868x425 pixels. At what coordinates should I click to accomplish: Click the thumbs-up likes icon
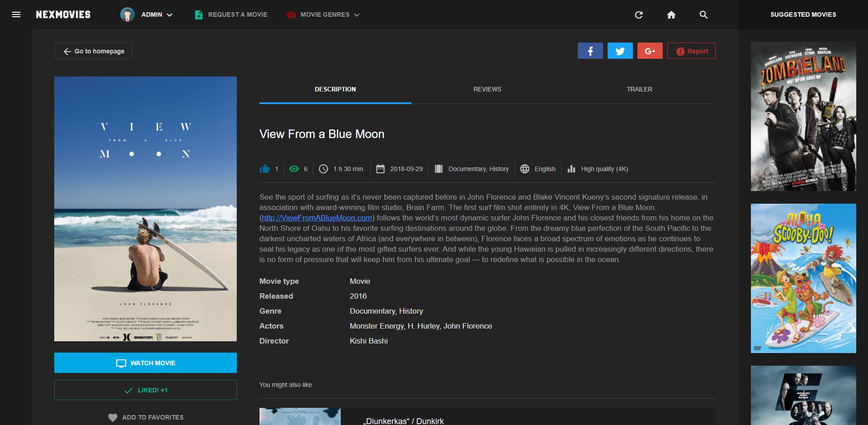264,169
